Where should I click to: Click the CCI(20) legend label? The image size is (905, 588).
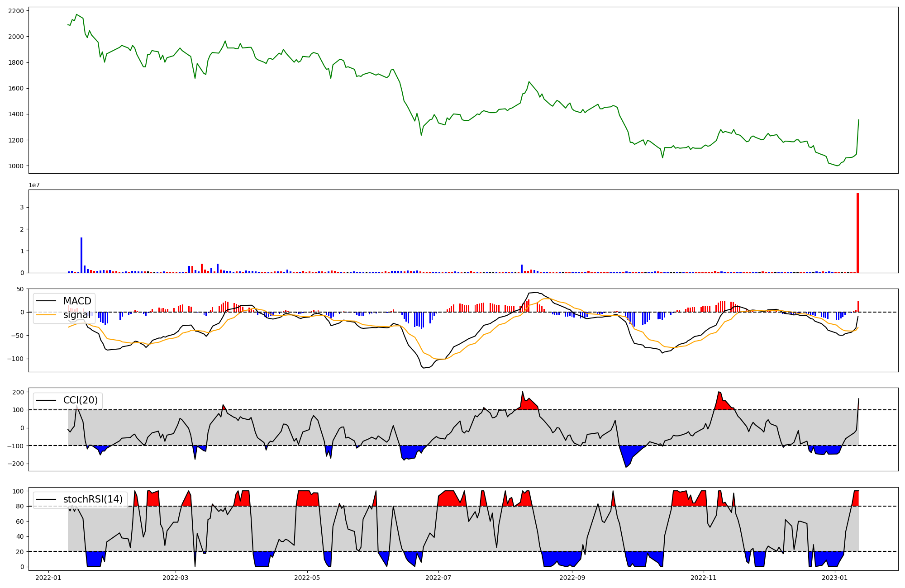point(81,400)
